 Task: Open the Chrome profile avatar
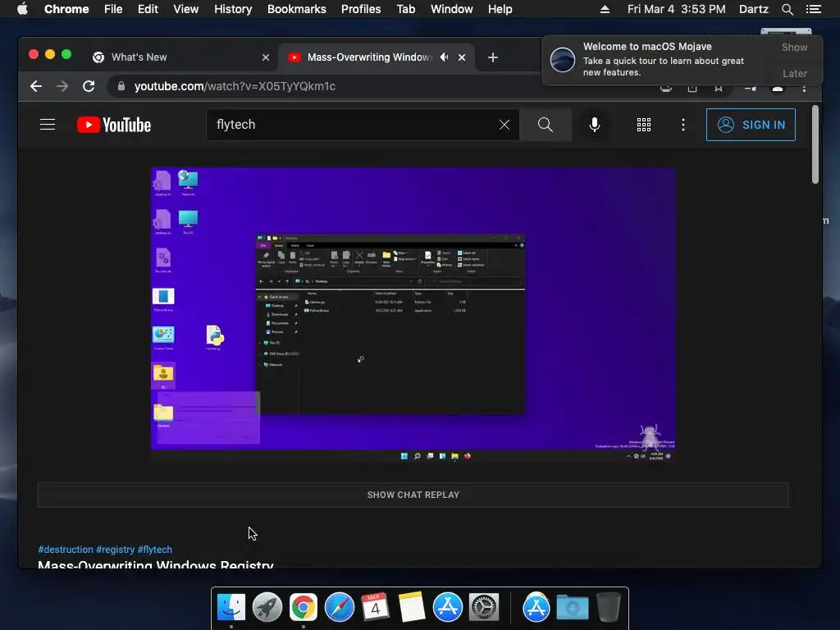point(778,89)
